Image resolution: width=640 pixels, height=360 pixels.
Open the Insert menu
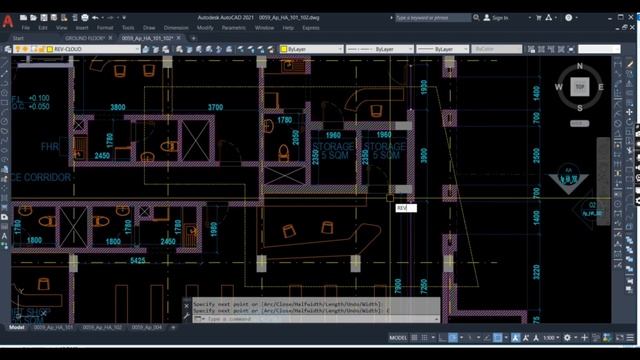82,28
